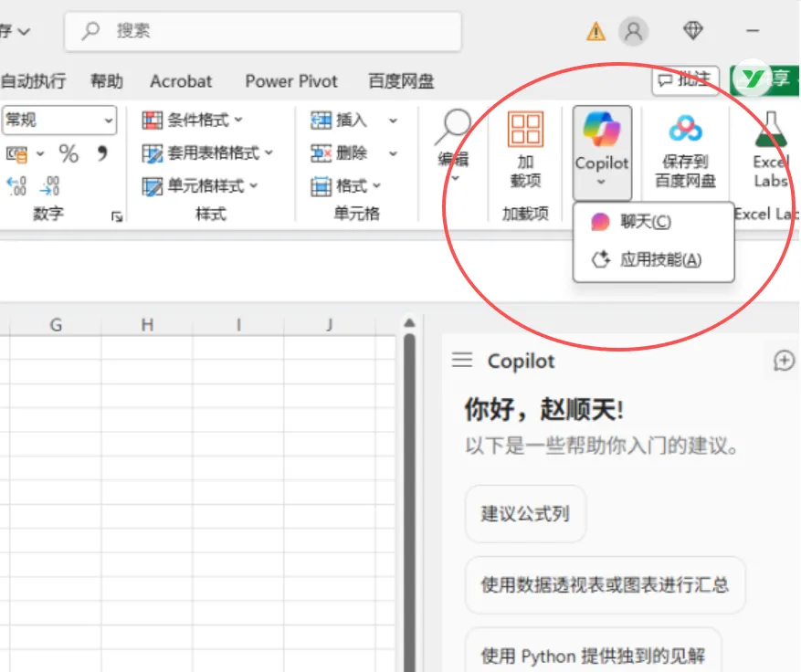Apply percent style format
Screen dimensions: 801x672
[x=69, y=153]
